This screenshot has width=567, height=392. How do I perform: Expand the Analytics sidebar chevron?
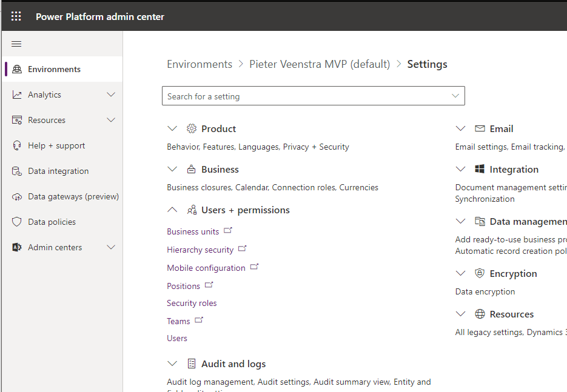(111, 95)
